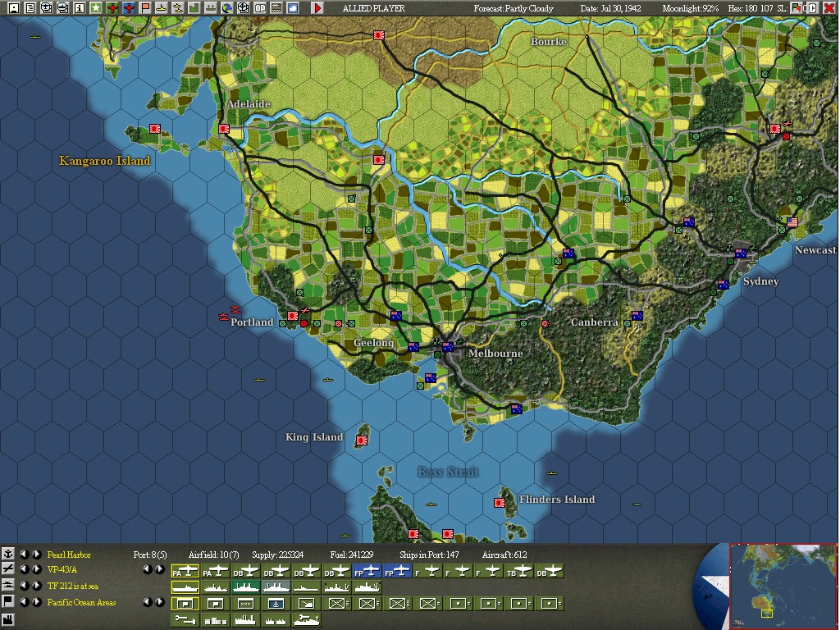Click the red X quit icon
840x630 pixels.
coord(829,8)
